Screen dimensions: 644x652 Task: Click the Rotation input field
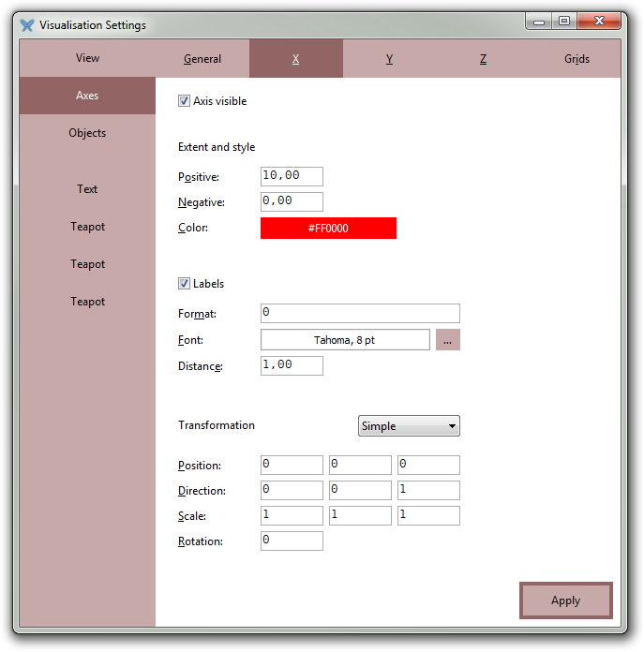[x=292, y=541]
